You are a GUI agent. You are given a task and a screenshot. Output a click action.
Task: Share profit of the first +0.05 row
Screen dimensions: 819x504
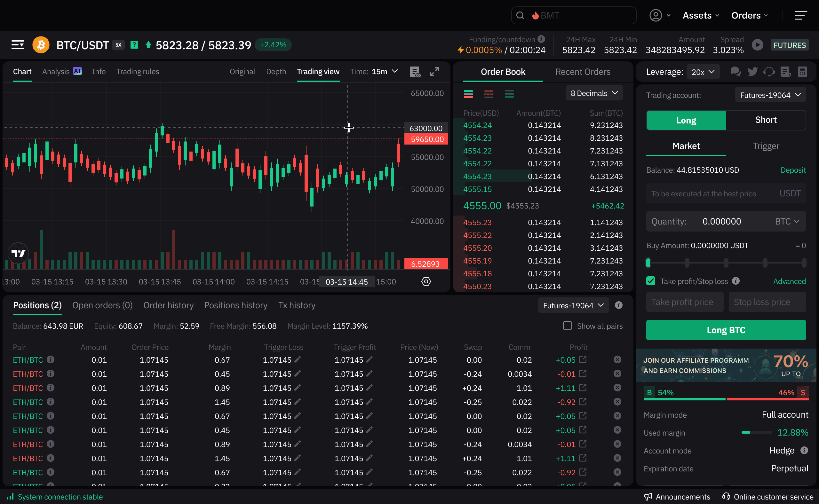(583, 359)
